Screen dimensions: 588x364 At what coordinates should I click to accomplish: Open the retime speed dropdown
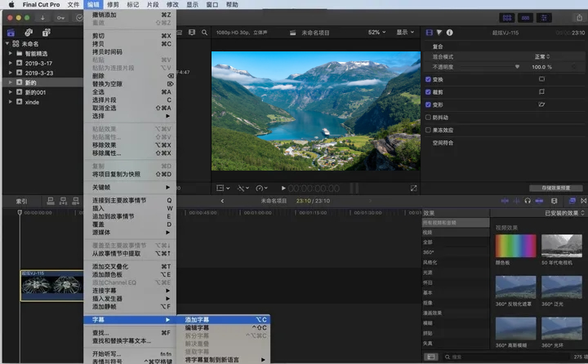261,189
